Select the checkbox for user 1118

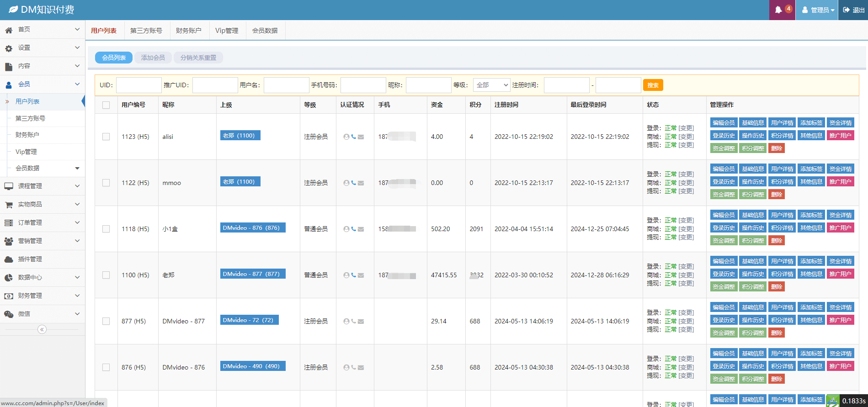[x=106, y=229]
